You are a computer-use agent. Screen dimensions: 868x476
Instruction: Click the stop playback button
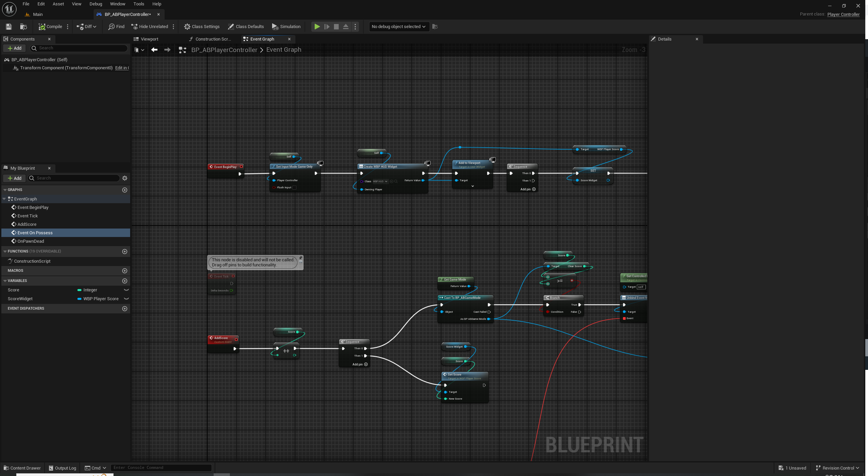(336, 27)
